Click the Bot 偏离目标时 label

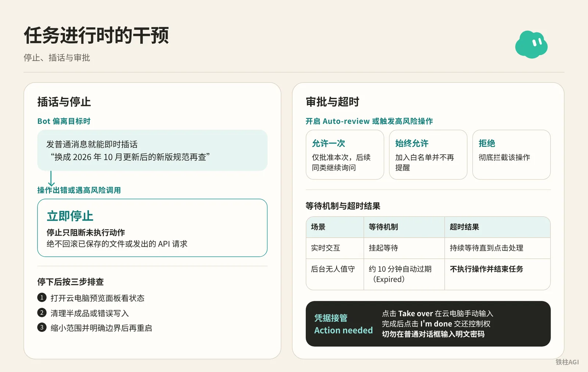(64, 121)
